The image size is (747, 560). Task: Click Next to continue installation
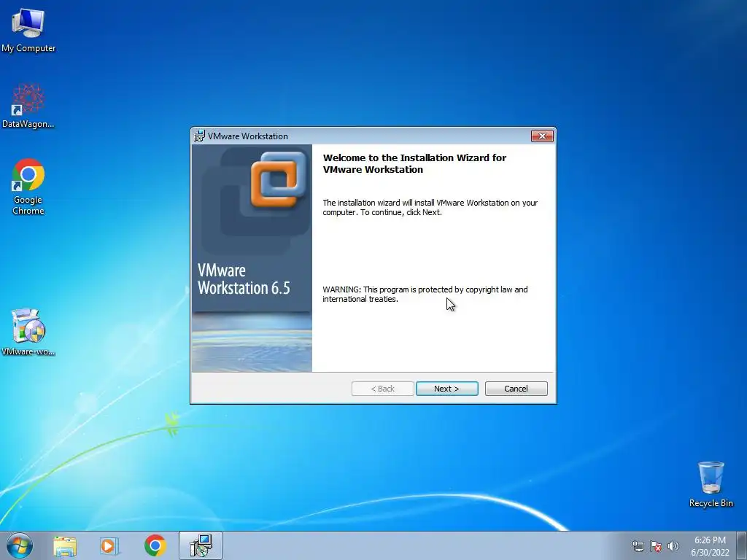pos(447,389)
